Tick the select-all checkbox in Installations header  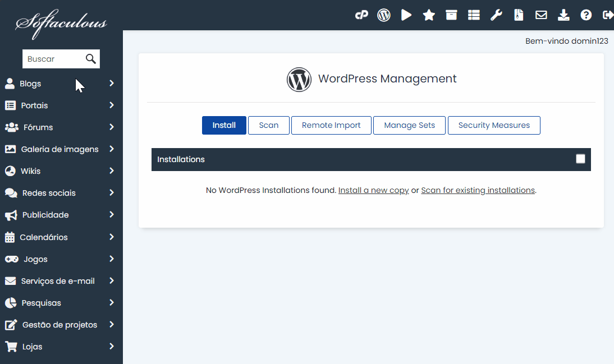pyautogui.click(x=581, y=159)
